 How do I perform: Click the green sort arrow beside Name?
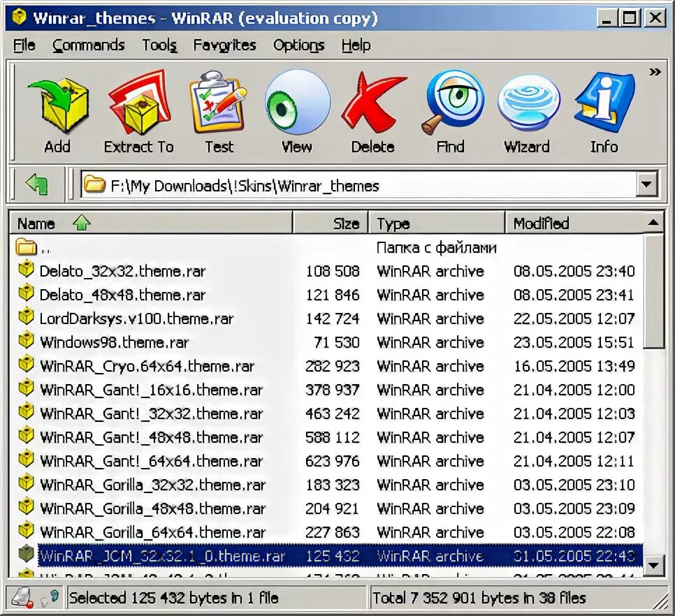point(81,222)
